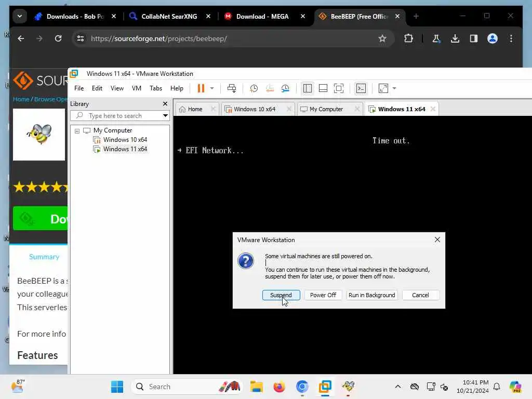Screen dimensions: 532x399
Task: Open a new Chrome tab
Action: click(x=416, y=16)
